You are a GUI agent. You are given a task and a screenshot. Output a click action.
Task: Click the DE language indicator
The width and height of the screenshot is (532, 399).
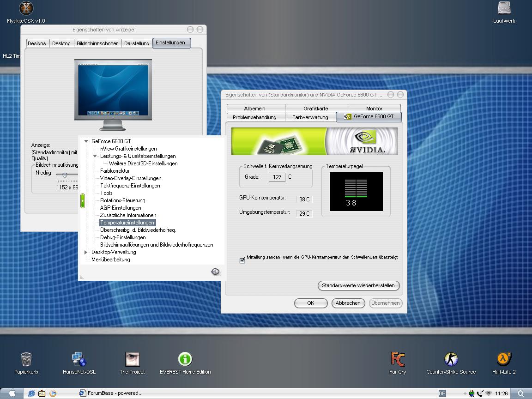pos(442,393)
